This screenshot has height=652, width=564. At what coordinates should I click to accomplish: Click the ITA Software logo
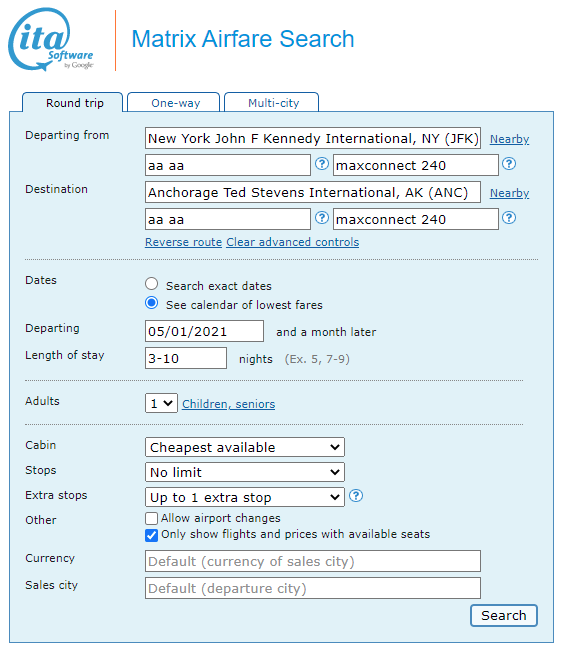pyautogui.click(x=51, y=39)
